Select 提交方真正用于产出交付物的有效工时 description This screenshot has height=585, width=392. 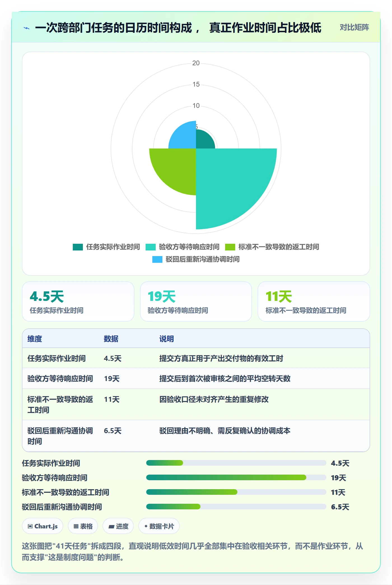click(x=221, y=358)
